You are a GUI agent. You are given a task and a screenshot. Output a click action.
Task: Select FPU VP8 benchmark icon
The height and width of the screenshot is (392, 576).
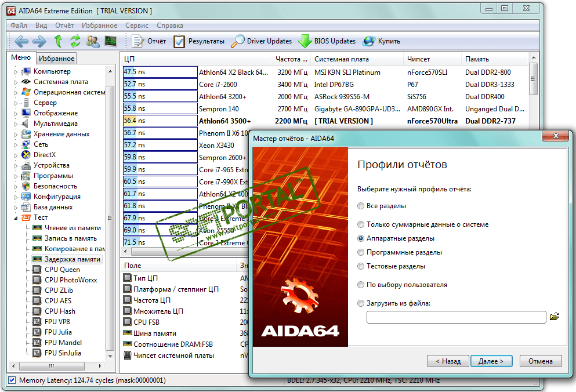37,321
